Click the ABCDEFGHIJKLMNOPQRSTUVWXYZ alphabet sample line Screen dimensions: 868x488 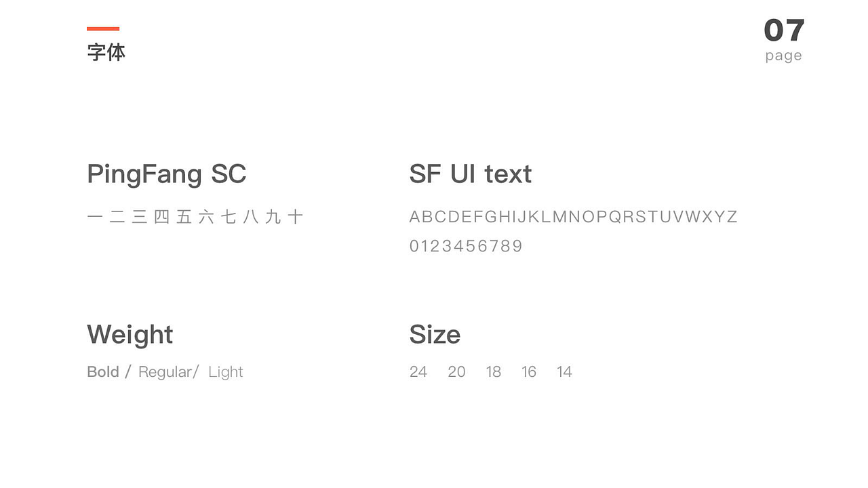pyautogui.click(x=573, y=217)
